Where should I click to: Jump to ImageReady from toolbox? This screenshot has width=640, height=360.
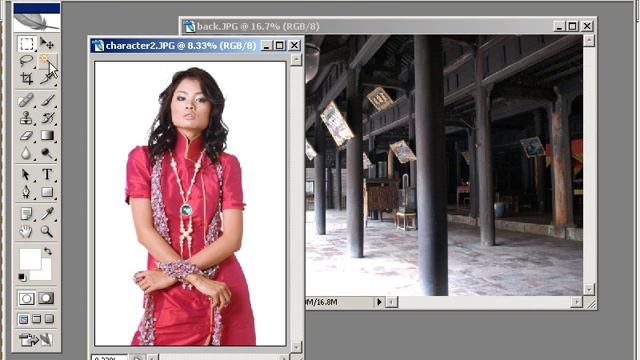37,339
